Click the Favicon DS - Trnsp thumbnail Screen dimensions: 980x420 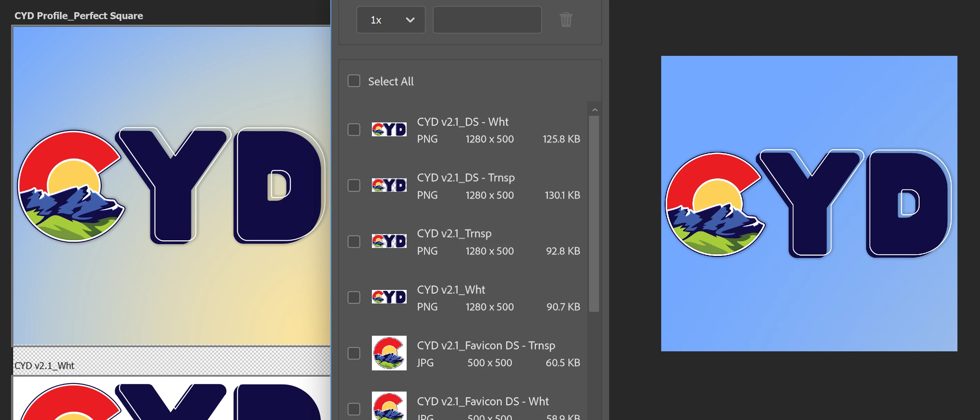click(x=389, y=353)
